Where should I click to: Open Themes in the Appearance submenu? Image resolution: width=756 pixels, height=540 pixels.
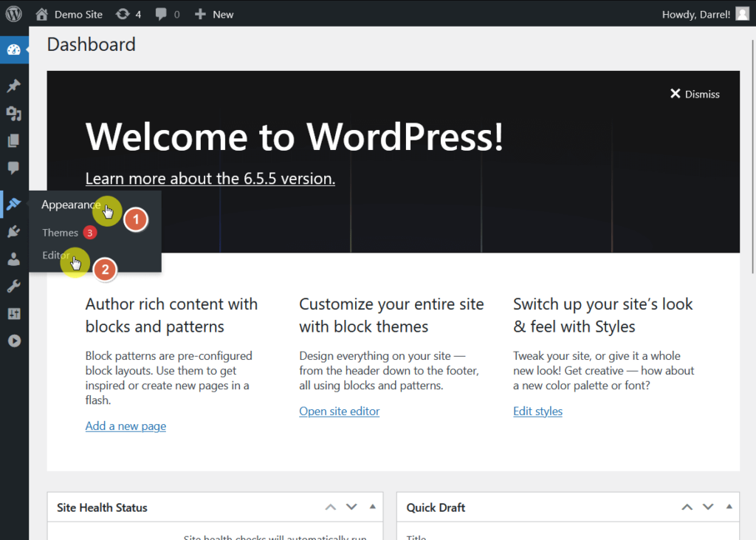click(61, 233)
